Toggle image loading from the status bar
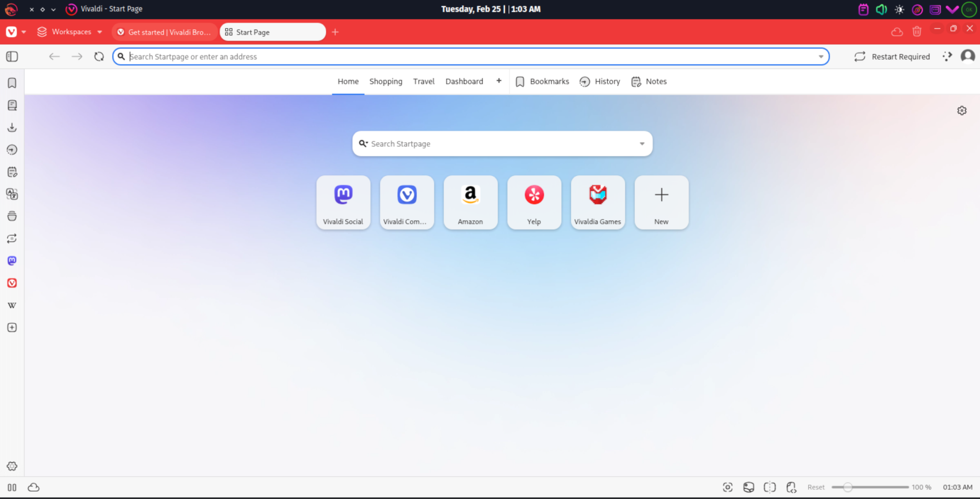Screen dimensions: 980x499 749,487
